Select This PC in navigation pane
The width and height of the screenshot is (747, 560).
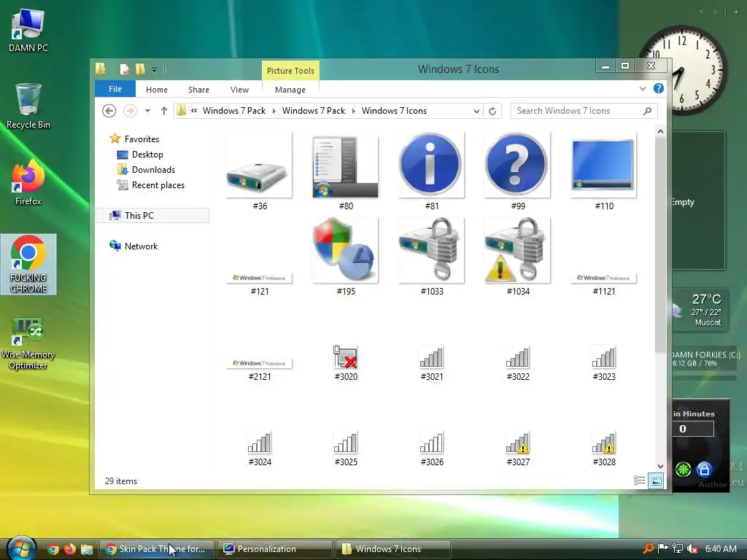coord(152,215)
